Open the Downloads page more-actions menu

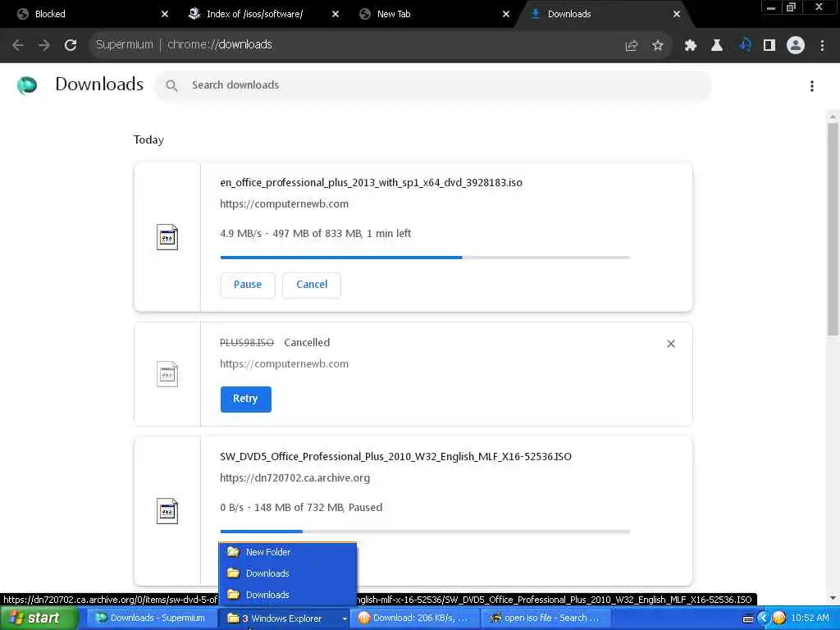(x=812, y=85)
